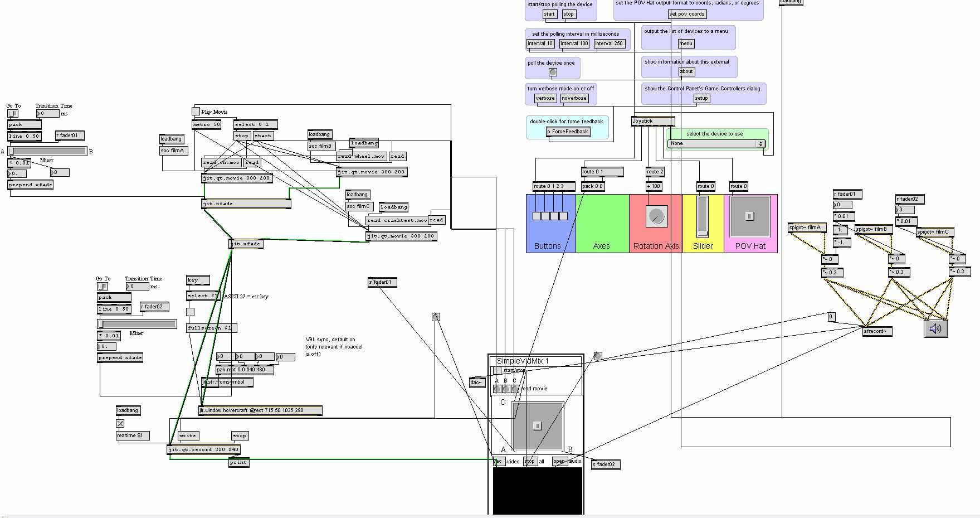Toggle SimpleVidMix start/stop checkbox

tap(497, 370)
